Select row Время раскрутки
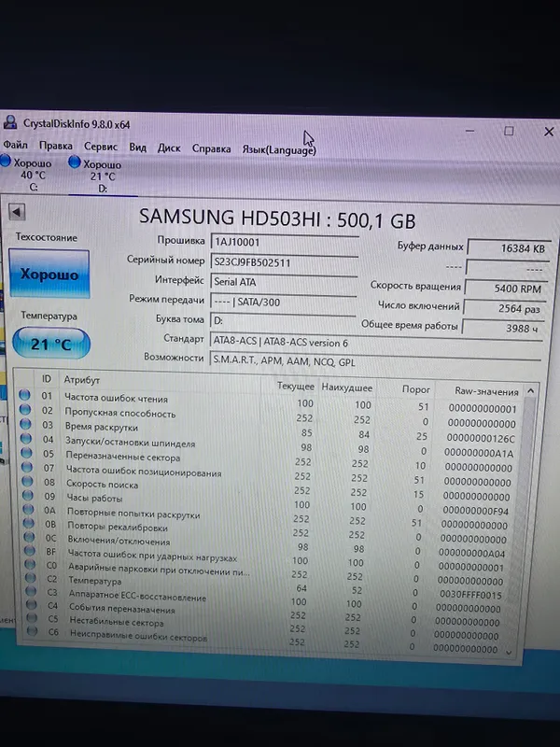This screenshot has height=747, width=560. 269,430
